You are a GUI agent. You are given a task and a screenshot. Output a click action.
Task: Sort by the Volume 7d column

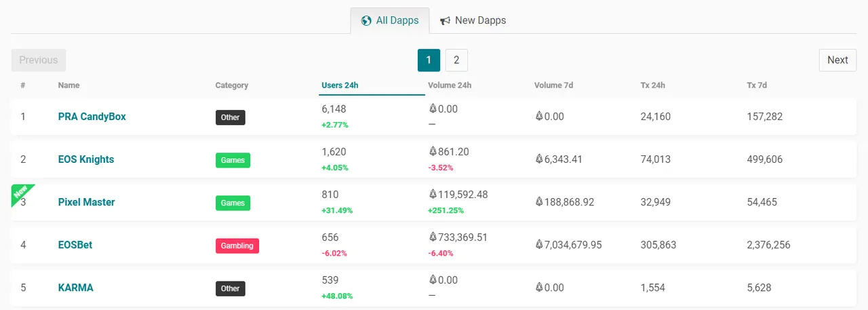point(553,85)
